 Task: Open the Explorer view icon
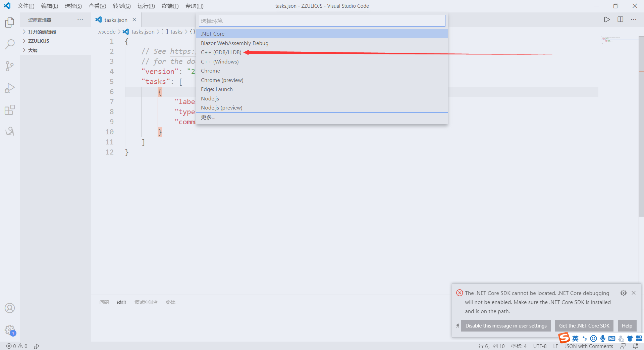point(10,23)
